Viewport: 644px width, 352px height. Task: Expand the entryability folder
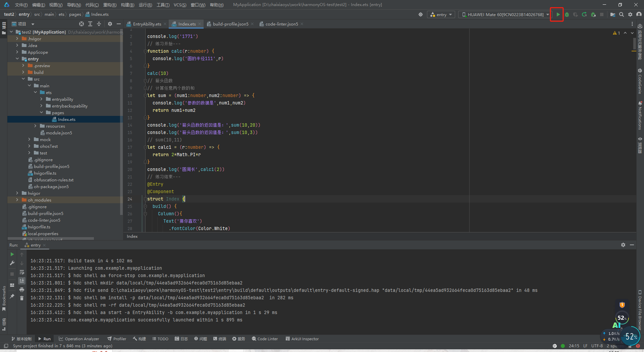click(x=41, y=99)
